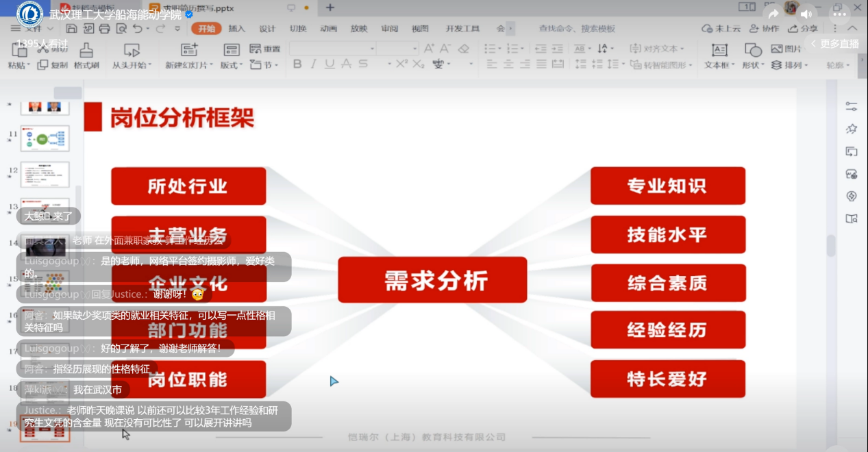The image size is (868, 452).
Task: Click the Play From Start (从头开始) button
Action: pyautogui.click(x=132, y=56)
